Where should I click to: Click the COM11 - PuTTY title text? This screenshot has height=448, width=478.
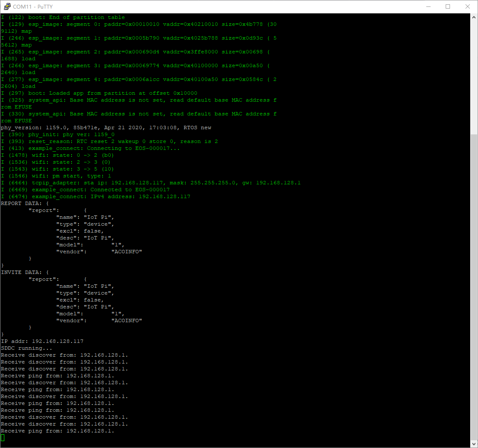coord(33,7)
